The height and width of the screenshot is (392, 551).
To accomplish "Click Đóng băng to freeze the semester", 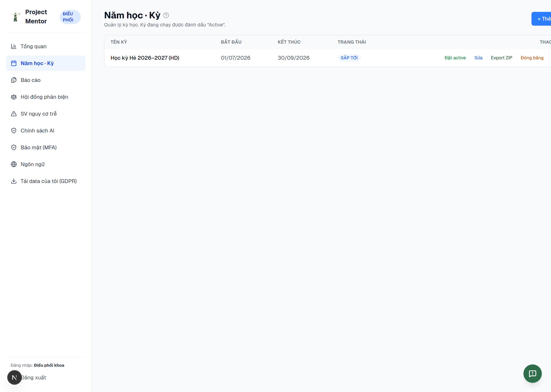I will [532, 58].
